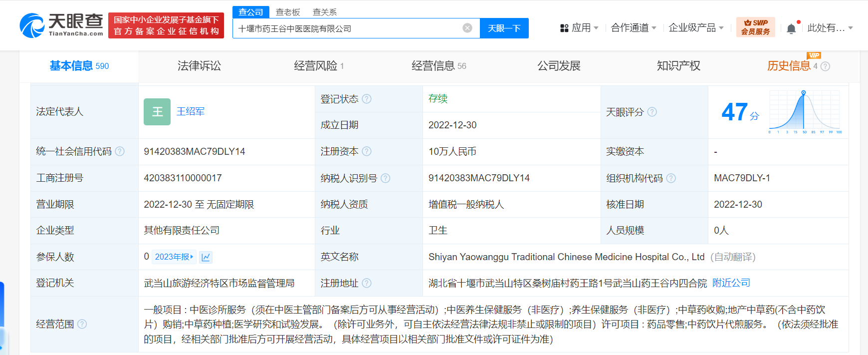Click help icon beside 统一社会信用代码
Image resolution: width=868 pixels, height=355 pixels.
pyautogui.click(x=120, y=151)
